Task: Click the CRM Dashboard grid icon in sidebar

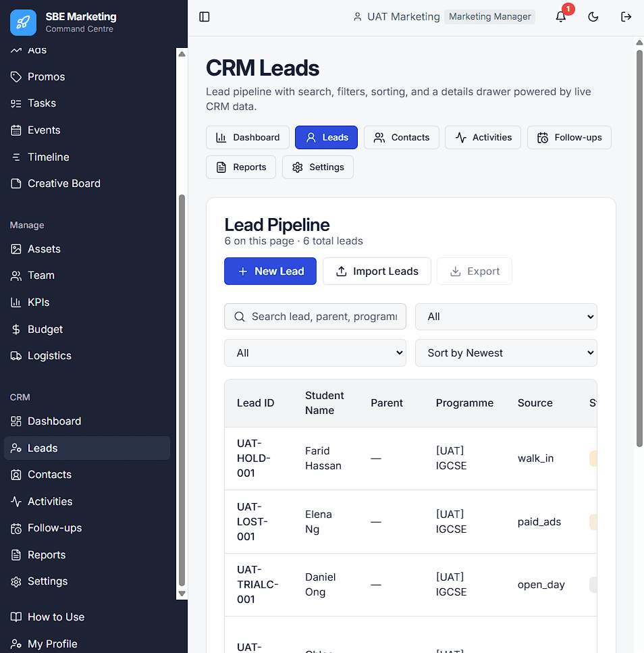Action: click(16, 421)
